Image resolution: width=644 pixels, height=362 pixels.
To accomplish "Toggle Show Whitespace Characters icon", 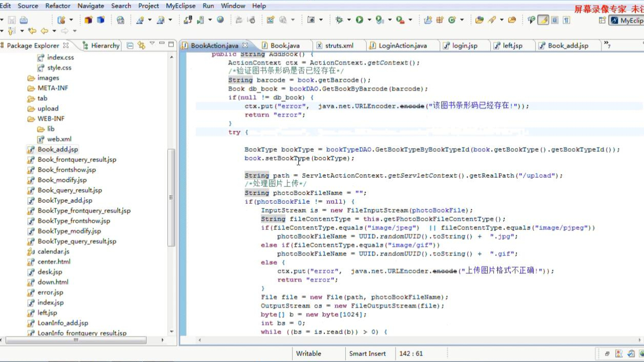I will tap(567, 20).
